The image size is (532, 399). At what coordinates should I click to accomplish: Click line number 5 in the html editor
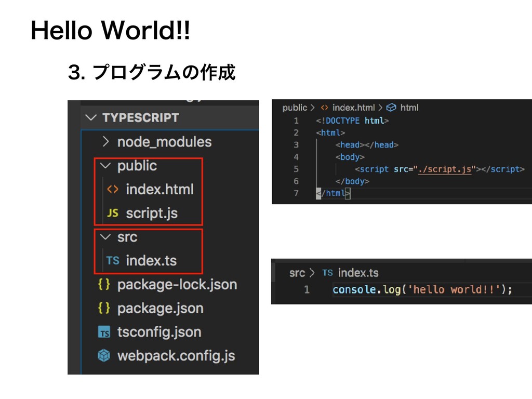(296, 169)
